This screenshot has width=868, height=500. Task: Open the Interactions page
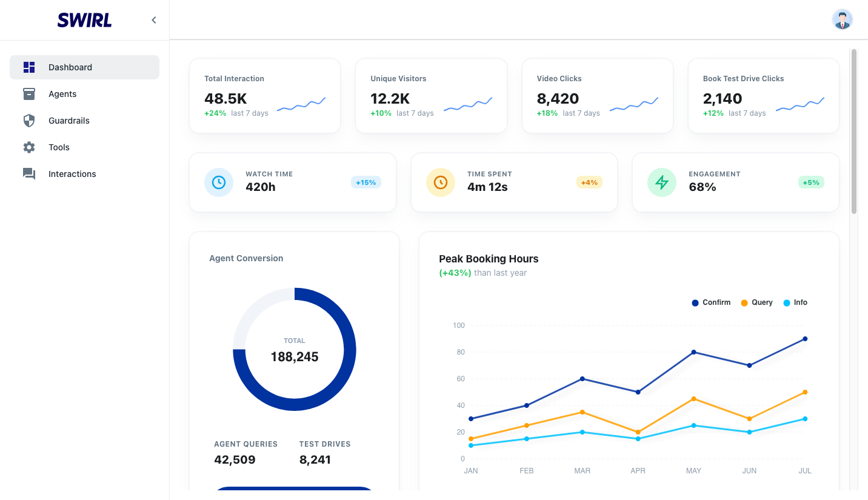84,174
